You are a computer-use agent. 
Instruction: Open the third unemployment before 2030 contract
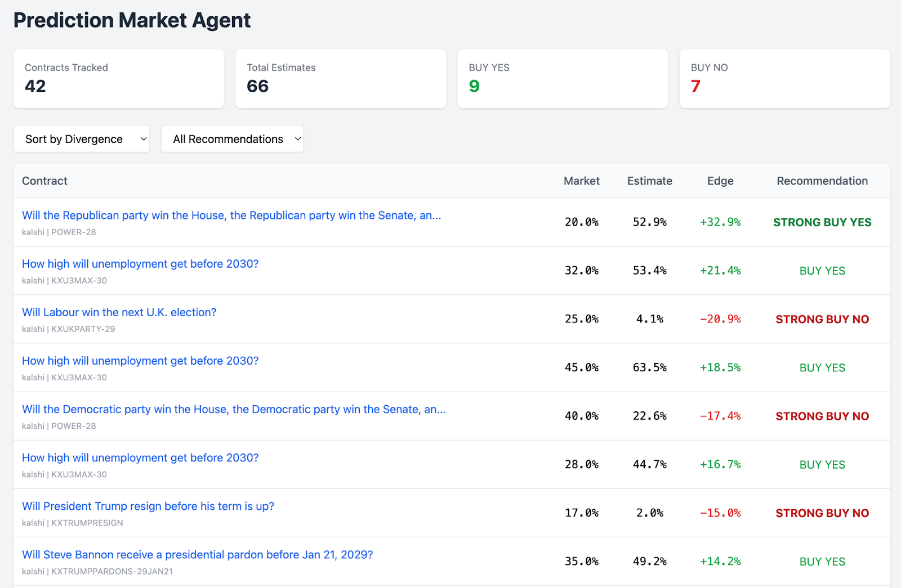click(x=140, y=457)
